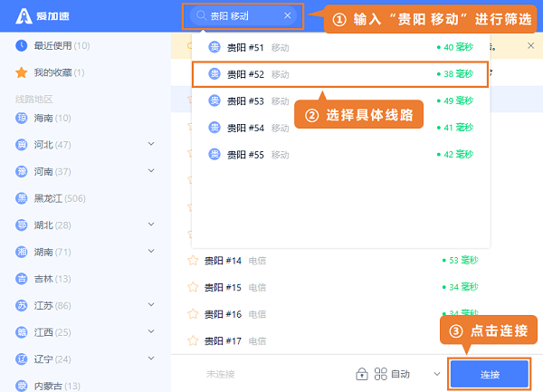
Task: Select 河南 (37) region
Action: 52,172
